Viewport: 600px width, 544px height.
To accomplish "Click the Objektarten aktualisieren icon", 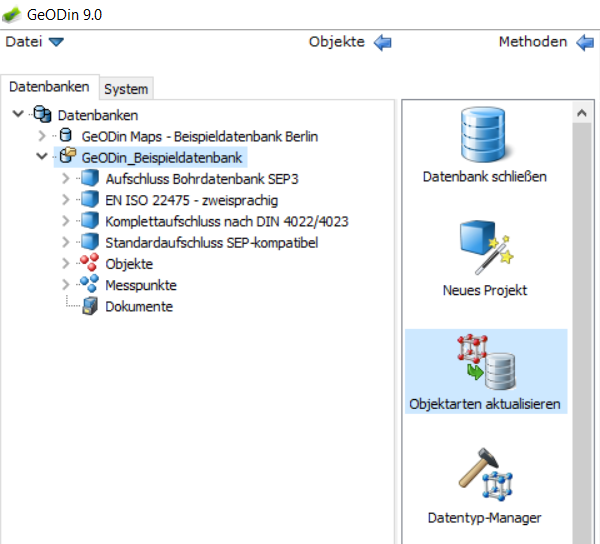I will (486, 362).
